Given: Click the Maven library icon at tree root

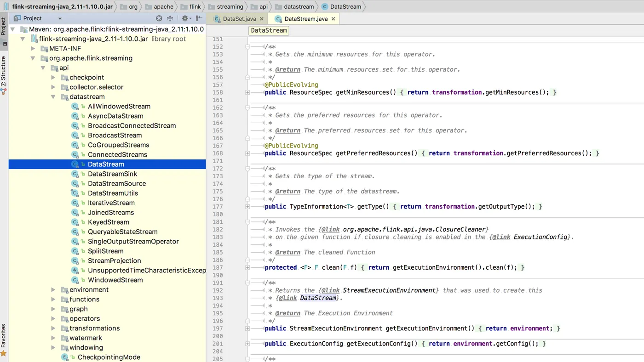Looking at the screenshot, I should [x=24, y=29].
